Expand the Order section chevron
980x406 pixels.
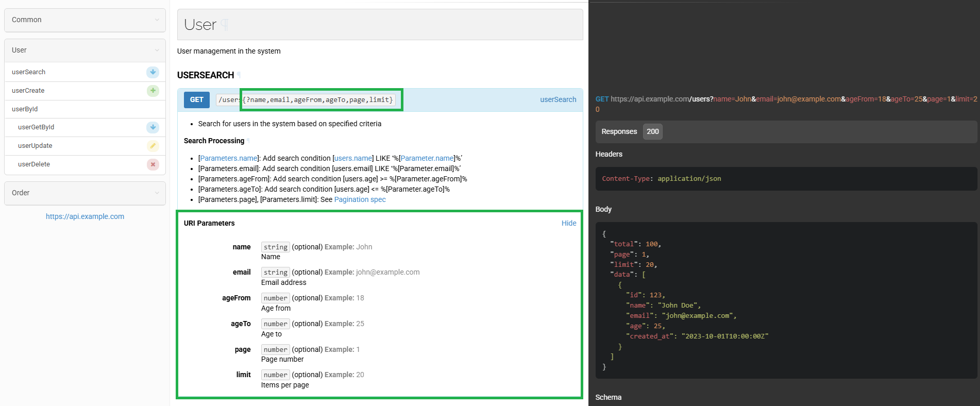pos(157,193)
